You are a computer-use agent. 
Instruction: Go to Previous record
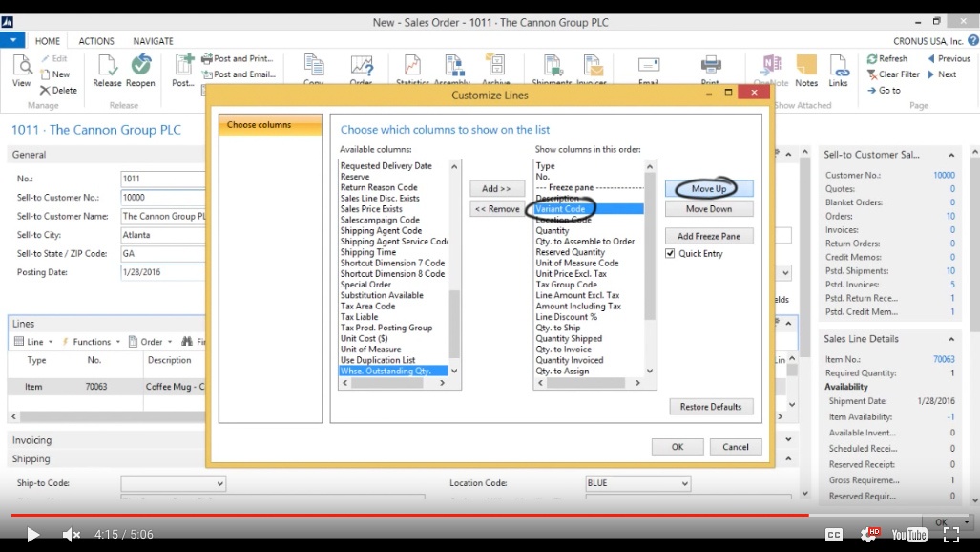pos(949,58)
